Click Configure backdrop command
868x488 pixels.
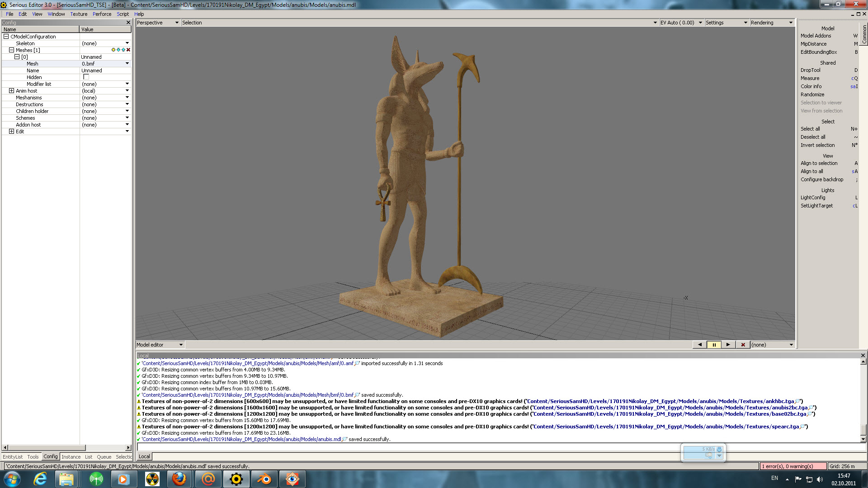pos(822,179)
